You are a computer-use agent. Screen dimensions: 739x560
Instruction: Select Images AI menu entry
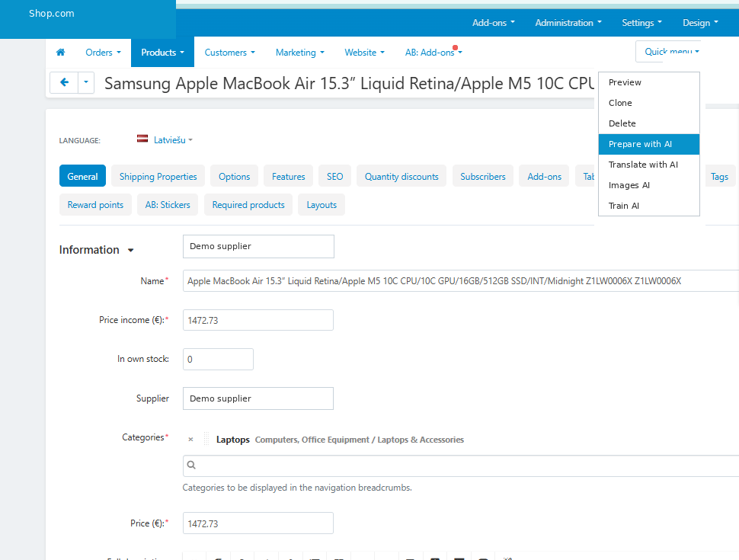coord(648,185)
